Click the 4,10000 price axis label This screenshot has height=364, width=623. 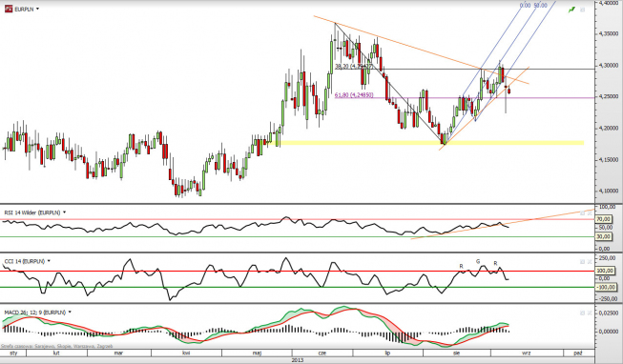pos(609,191)
